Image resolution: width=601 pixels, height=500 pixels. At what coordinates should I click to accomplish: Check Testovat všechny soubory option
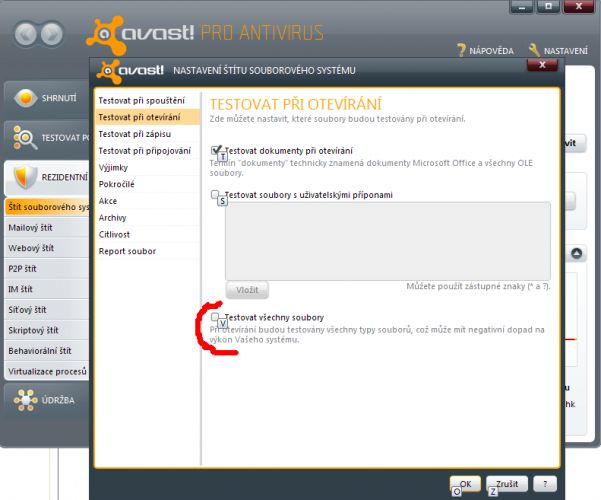(215, 317)
